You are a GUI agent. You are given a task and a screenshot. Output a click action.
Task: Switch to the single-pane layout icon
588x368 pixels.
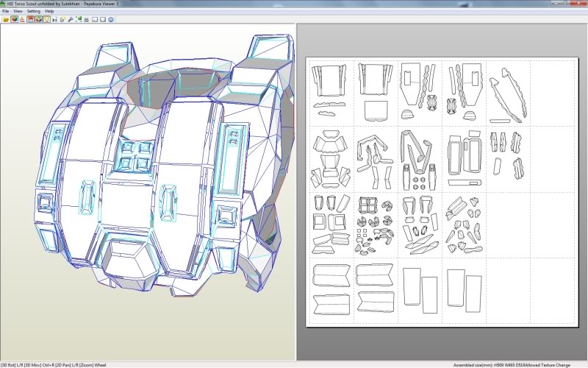103,20
